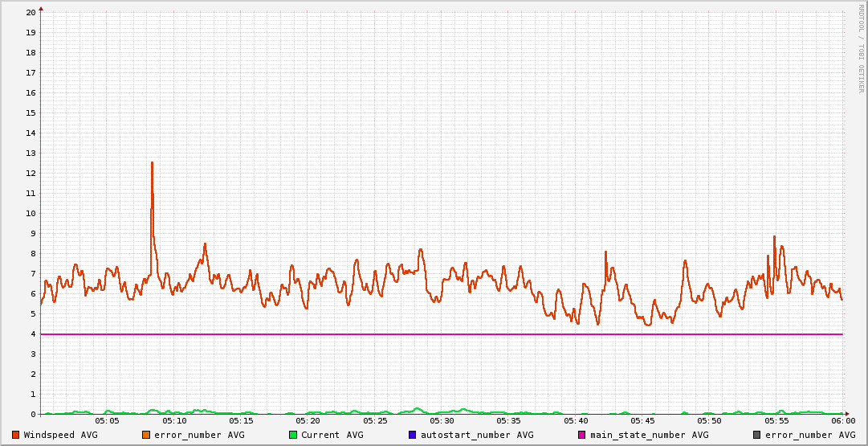Select the green Current AVG legend swatch
Screen dimensions: 868x446
coord(293,435)
